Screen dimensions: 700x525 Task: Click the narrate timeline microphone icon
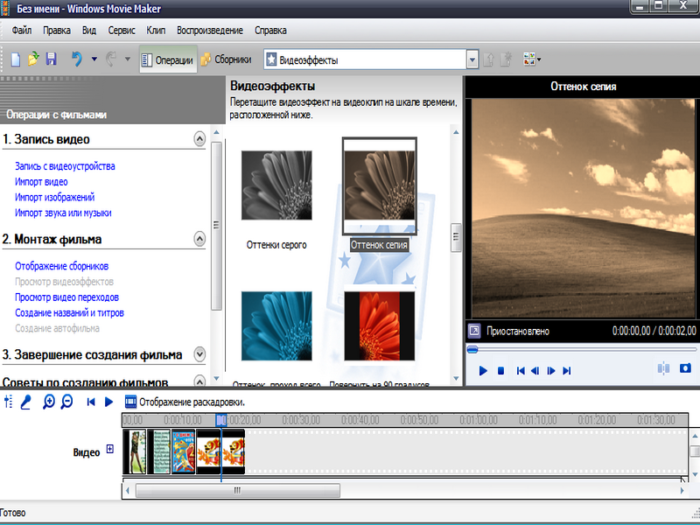click(26, 402)
